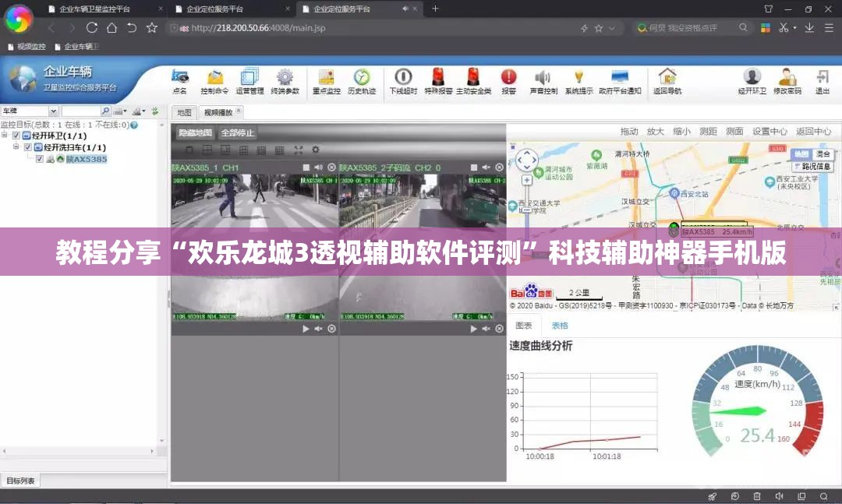Open 主动安全类 active safety alarm
Viewport: 842px width, 504px height.
[x=474, y=82]
